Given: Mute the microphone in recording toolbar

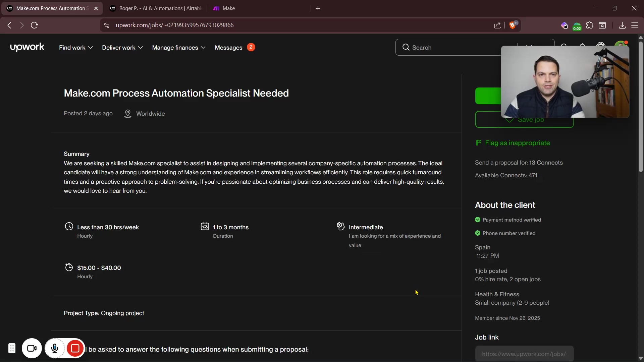Looking at the screenshot, I should pos(55,349).
